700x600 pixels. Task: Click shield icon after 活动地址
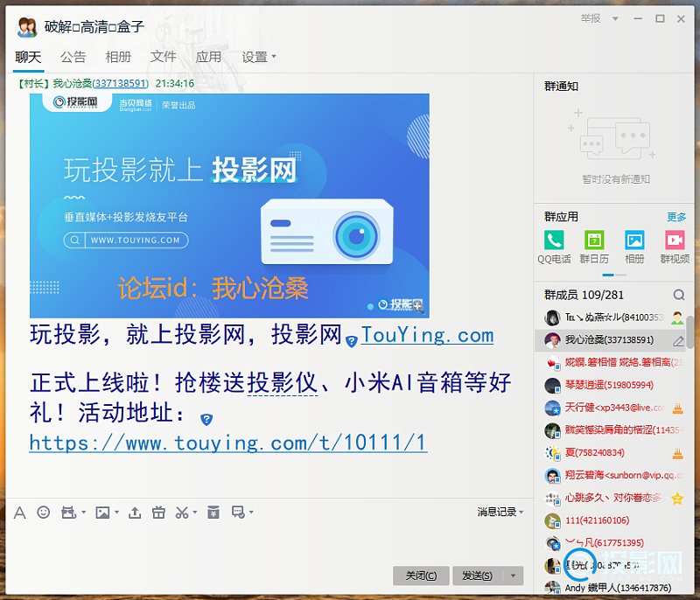point(206,419)
